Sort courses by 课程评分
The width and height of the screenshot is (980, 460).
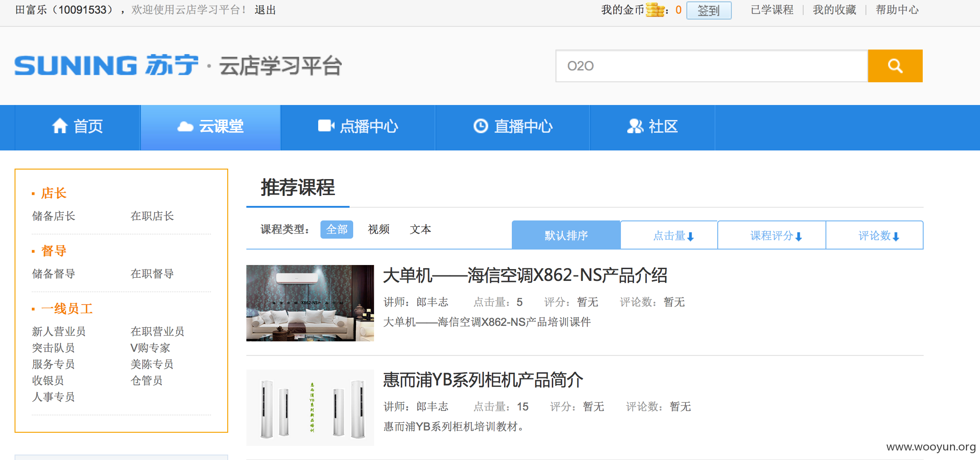(772, 235)
